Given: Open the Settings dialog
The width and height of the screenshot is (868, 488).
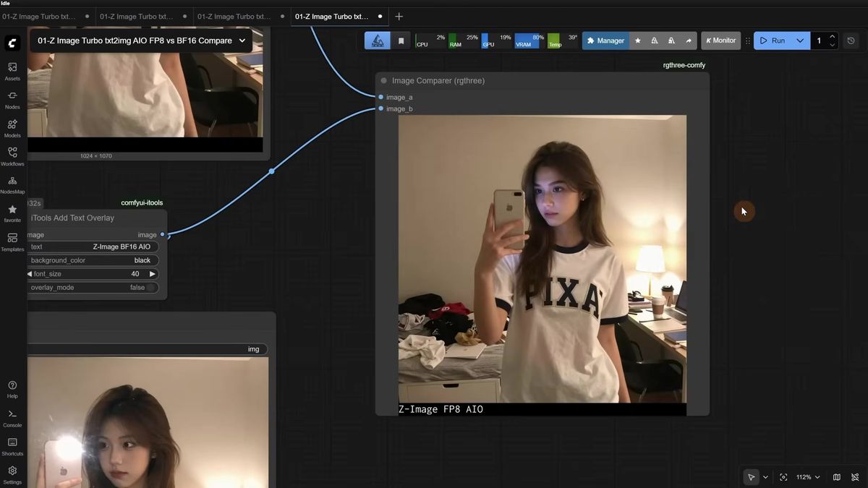Looking at the screenshot, I should [12, 475].
